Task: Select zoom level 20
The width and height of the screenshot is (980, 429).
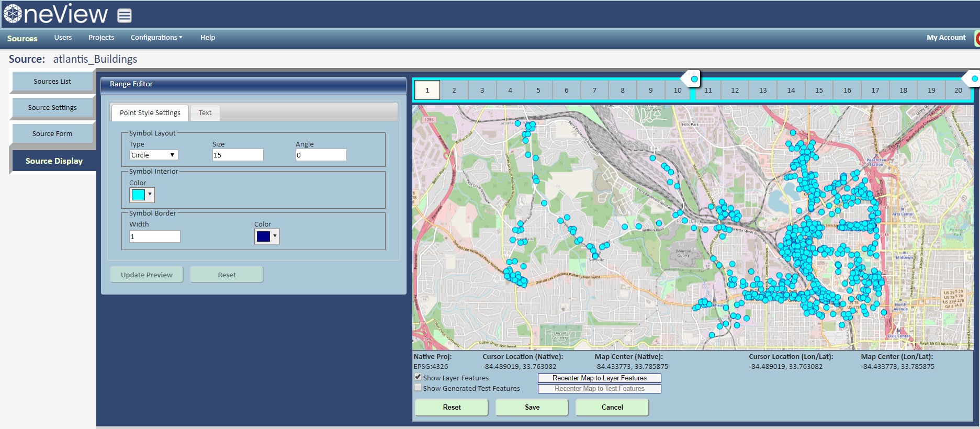Action: (x=959, y=90)
